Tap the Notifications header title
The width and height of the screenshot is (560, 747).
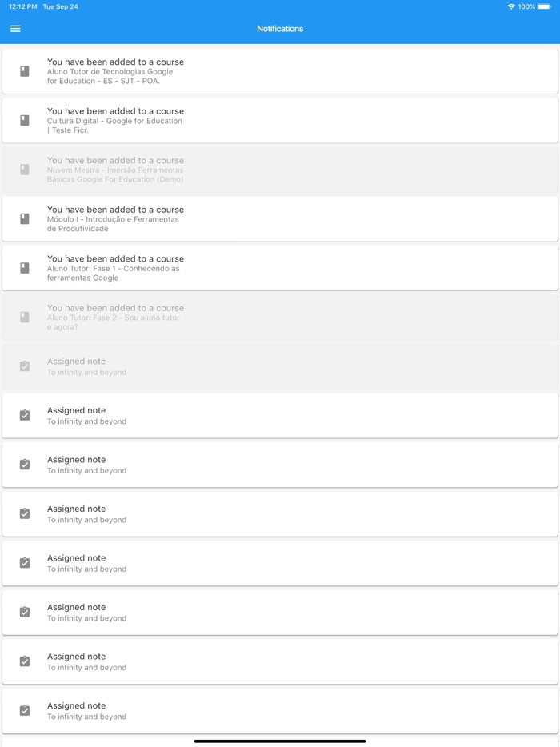[x=280, y=29]
